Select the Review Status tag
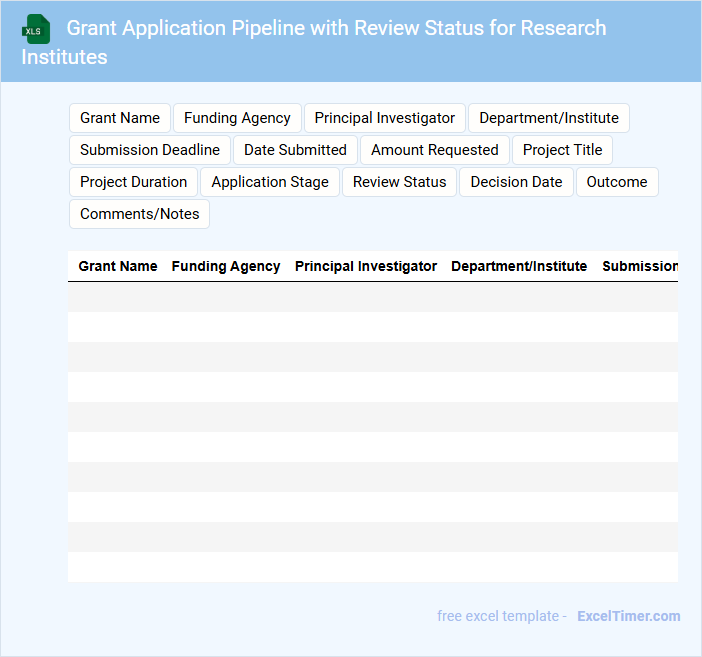The width and height of the screenshot is (702, 657). point(399,182)
